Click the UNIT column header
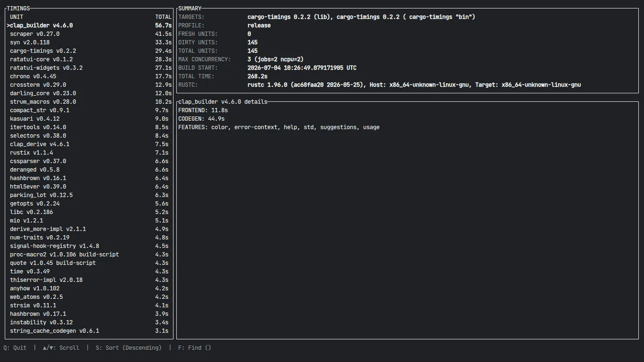The height and width of the screenshot is (362, 644). [x=17, y=17]
